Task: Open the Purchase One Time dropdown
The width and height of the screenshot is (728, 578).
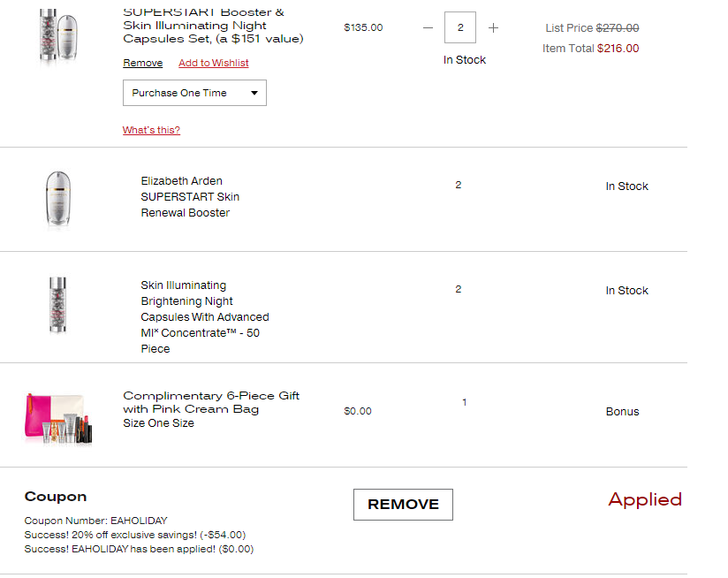Action: [194, 93]
